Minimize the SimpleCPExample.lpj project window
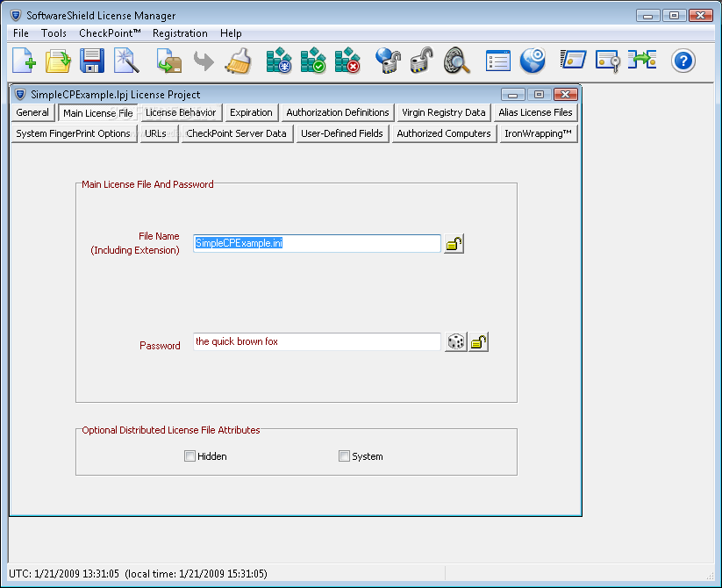The image size is (722, 588). tap(513, 95)
